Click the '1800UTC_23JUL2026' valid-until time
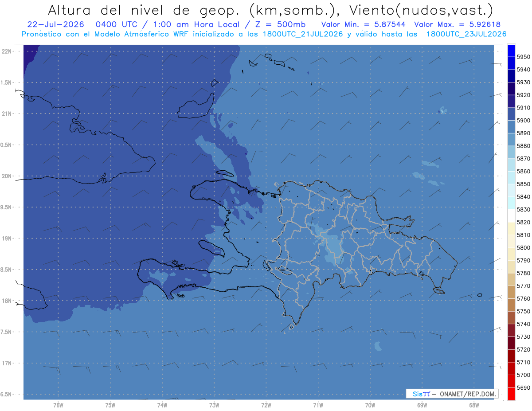Screen dimensions: 532x411 pos(467,34)
